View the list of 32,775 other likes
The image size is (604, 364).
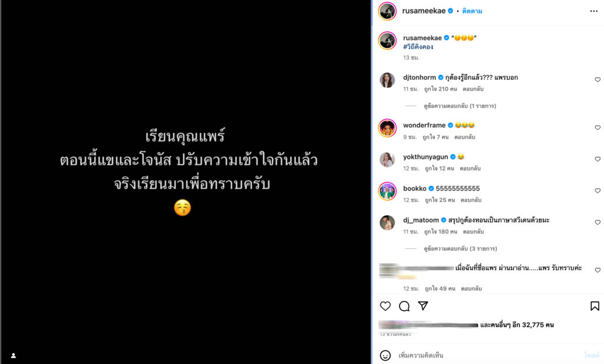tap(517, 325)
